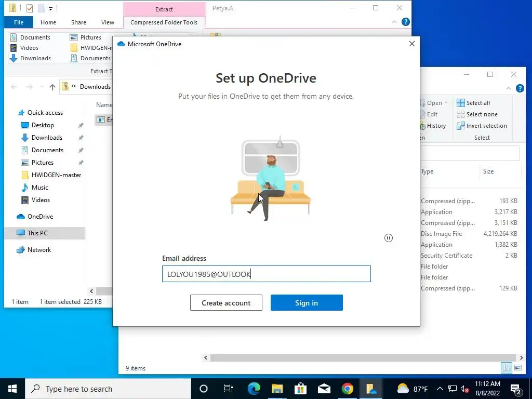Show hidden system tray icons
This screenshot has width=532, height=399.
[x=440, y=389]
